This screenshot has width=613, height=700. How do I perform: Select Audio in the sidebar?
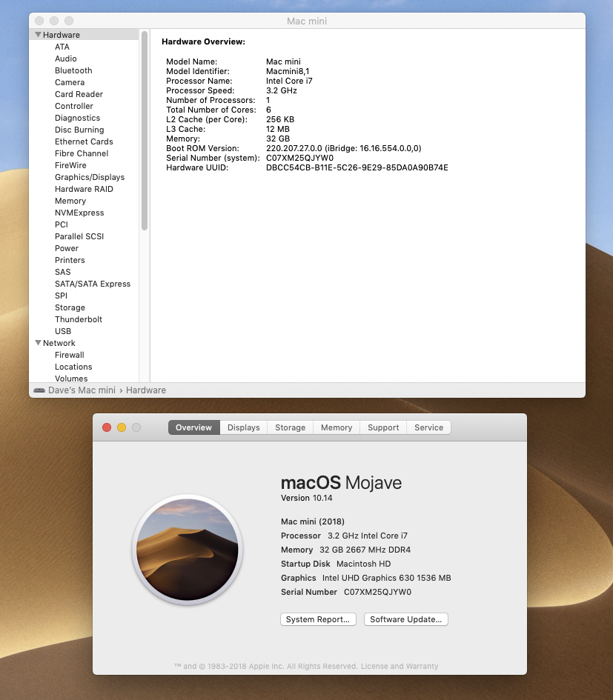66,59
